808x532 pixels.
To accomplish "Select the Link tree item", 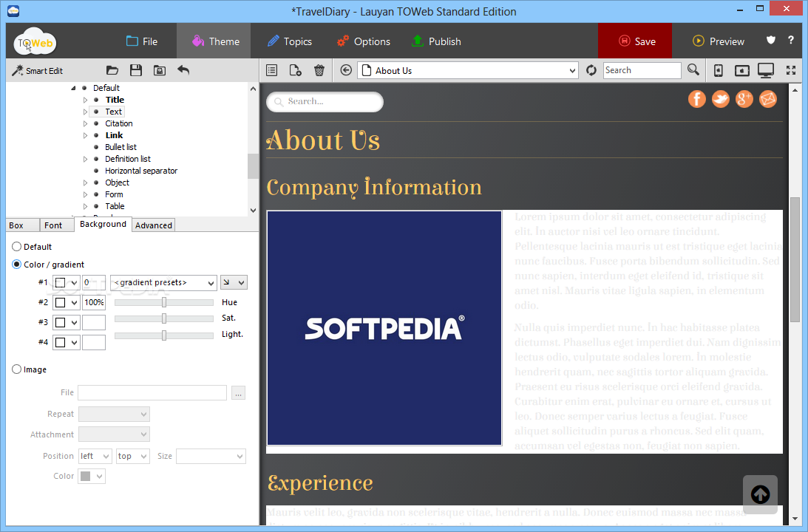I will pyautogui.click(x=114, y=135).
